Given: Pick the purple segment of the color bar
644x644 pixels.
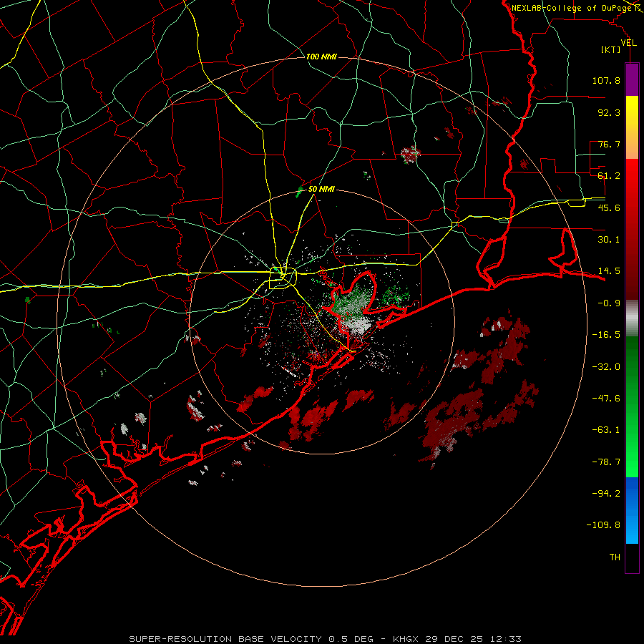Looking at the screenshot, I should (x=632, y=79).
